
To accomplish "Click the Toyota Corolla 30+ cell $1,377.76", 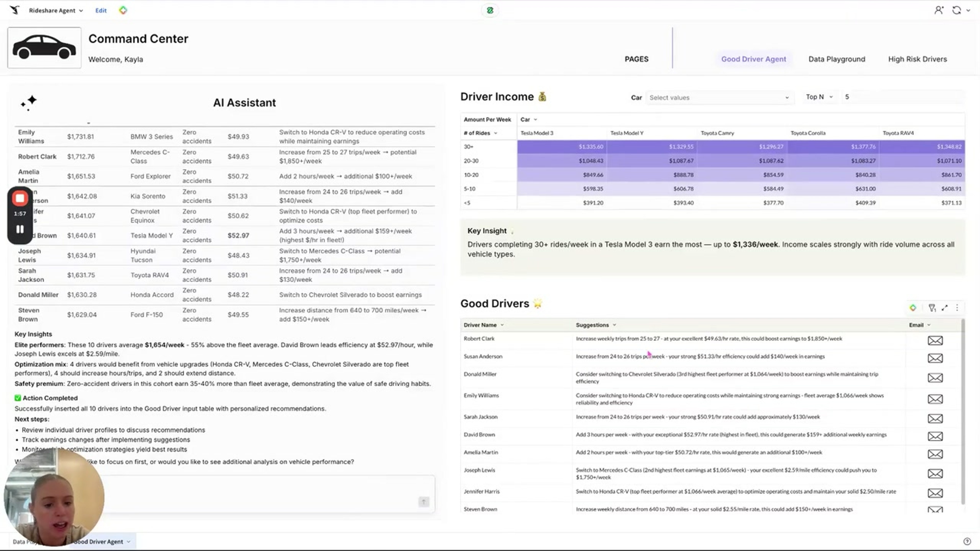I will pos(833,146).
